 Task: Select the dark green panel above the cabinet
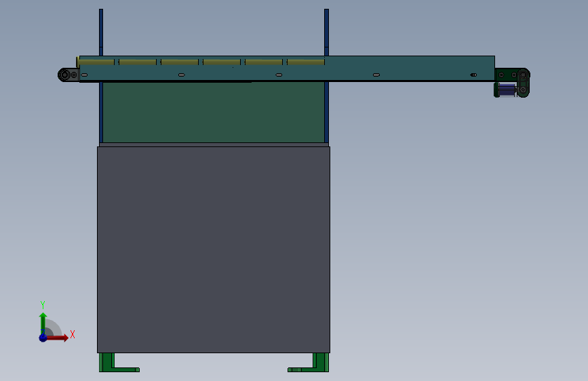pyautogui.click(x=214, y=112)
